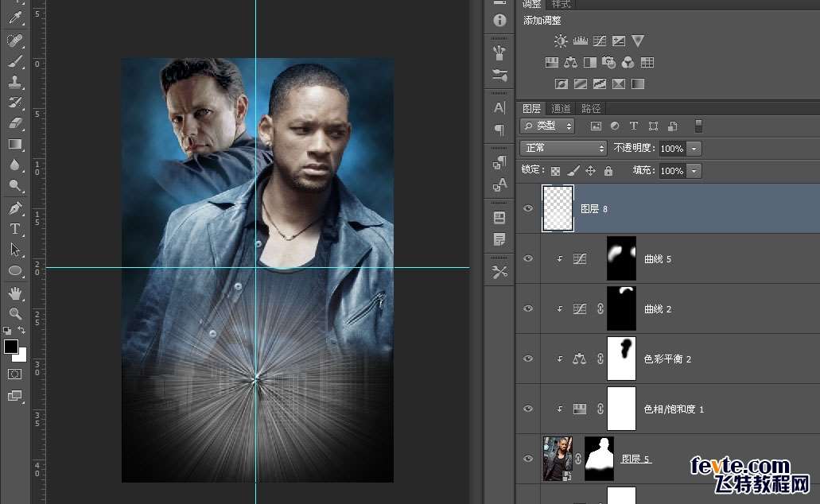The image size is (820, 504).
Task: Select the Dodge tool
Action: click(15, 185)
